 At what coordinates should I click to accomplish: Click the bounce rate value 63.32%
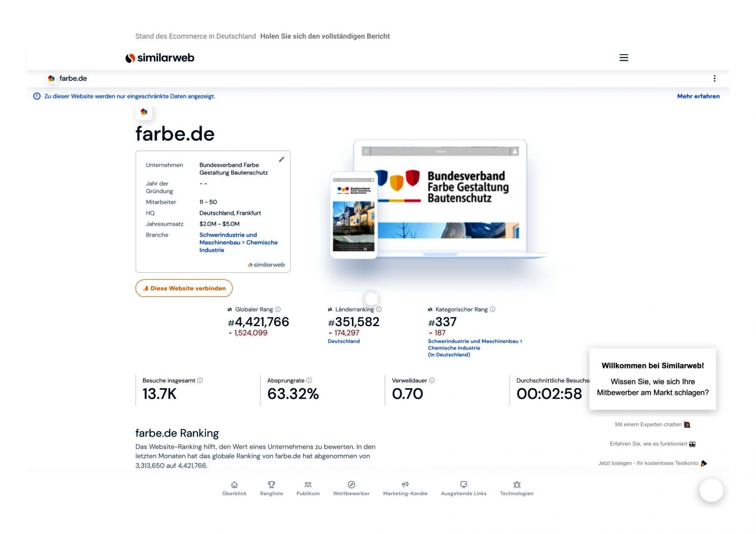[x=293, y=394]
